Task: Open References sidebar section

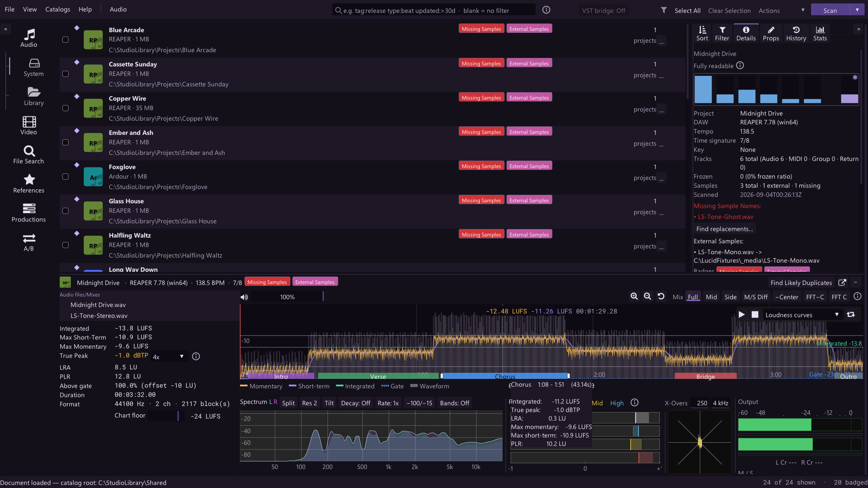Action: point(29,184)
